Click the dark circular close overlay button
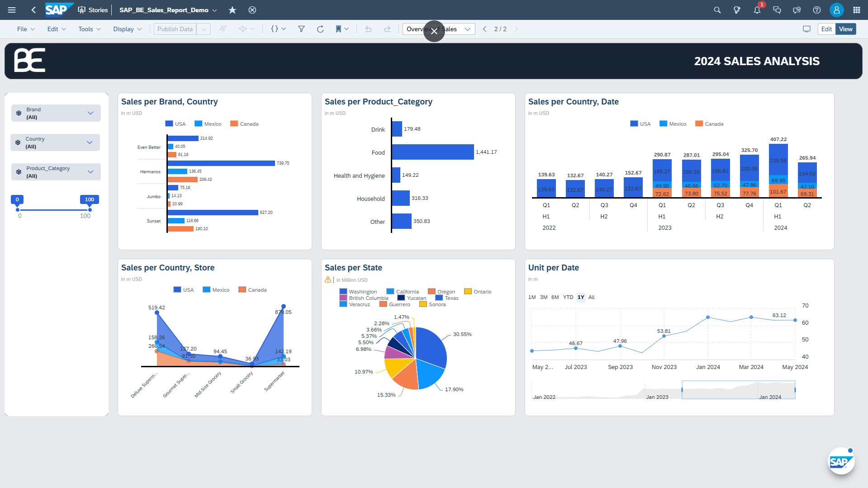 tap(434, 31)
